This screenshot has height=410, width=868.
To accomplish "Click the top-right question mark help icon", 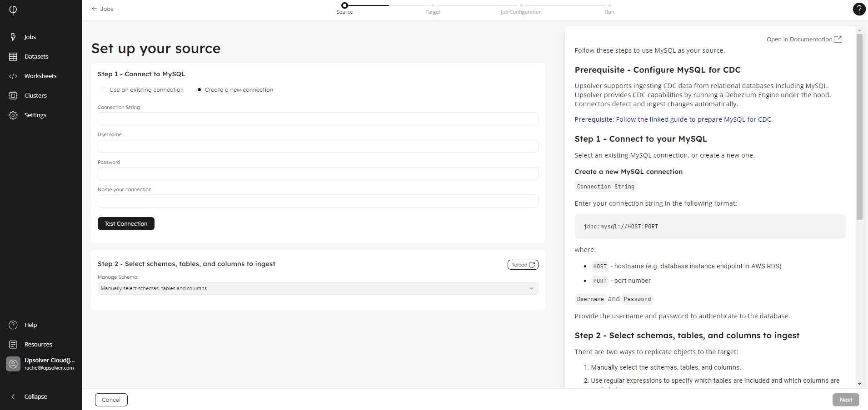I will point(859,9).
